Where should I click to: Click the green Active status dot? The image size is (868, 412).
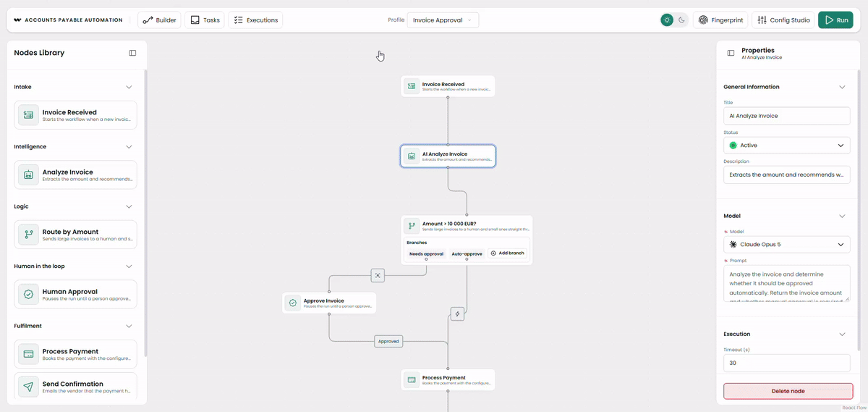click(733, 146)
